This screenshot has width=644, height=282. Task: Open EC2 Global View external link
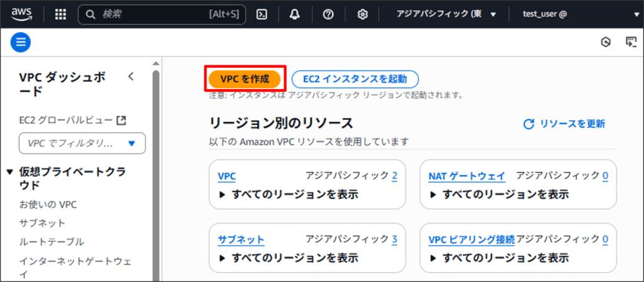point(73,121)
